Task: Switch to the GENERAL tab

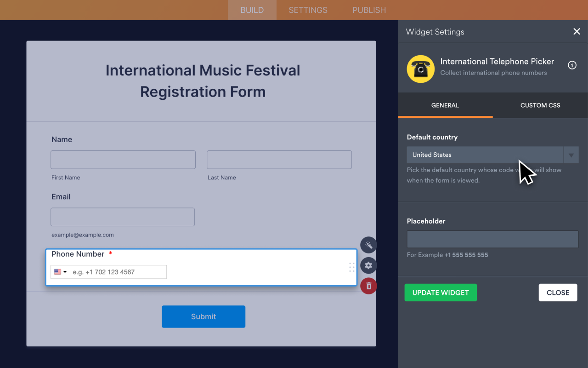Action: [445, 105]
